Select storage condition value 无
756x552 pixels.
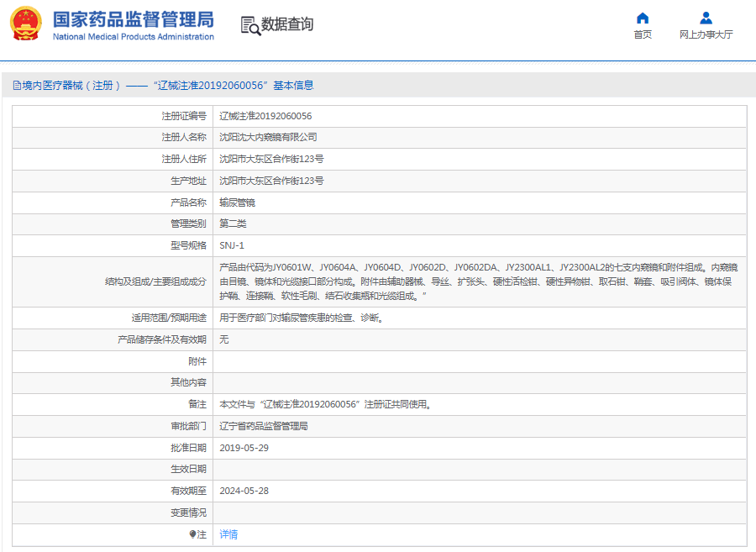pyautogui.click(x=224, y=340)
